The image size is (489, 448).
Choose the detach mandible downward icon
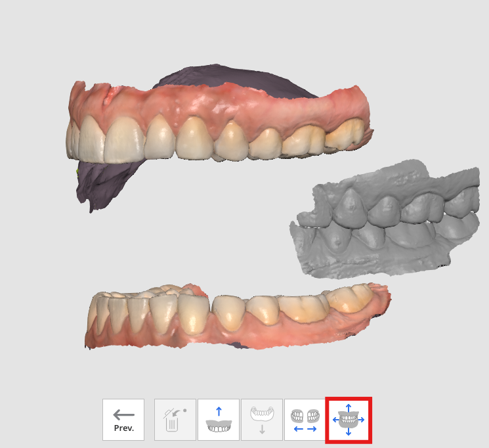tap(262, 419)
